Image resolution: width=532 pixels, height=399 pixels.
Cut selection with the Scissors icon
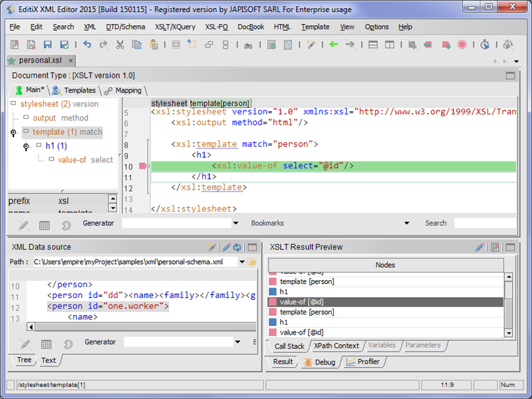(120, 45)
